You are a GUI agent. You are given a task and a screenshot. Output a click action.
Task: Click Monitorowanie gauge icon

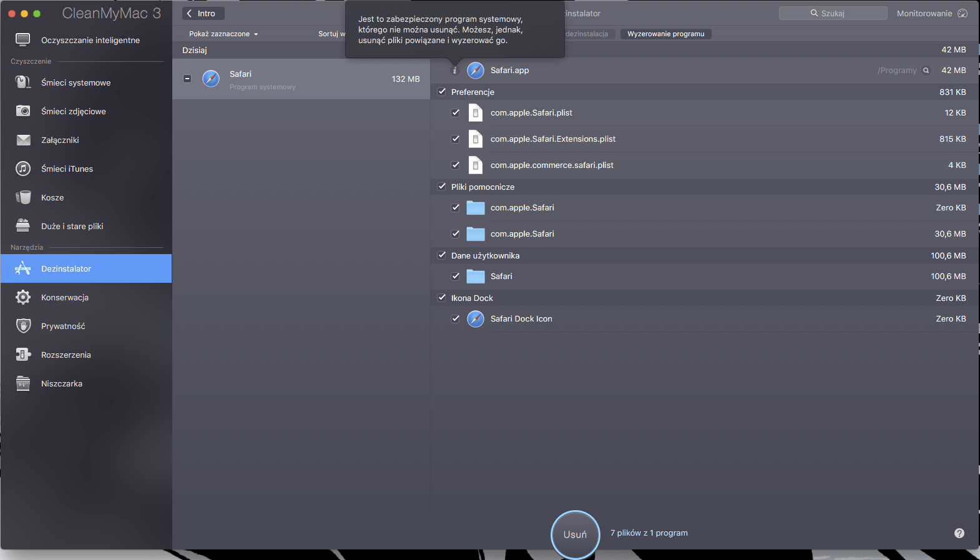[963, 13]
